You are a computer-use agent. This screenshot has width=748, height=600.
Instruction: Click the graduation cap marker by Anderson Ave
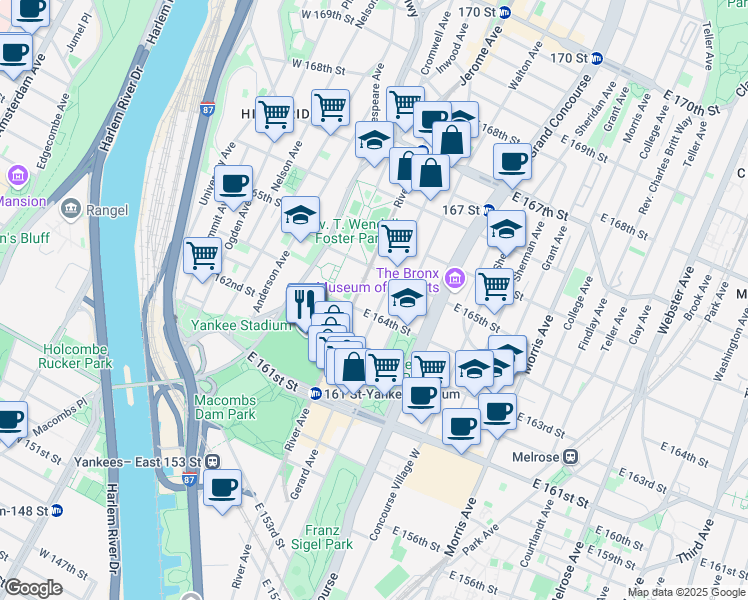300,215
